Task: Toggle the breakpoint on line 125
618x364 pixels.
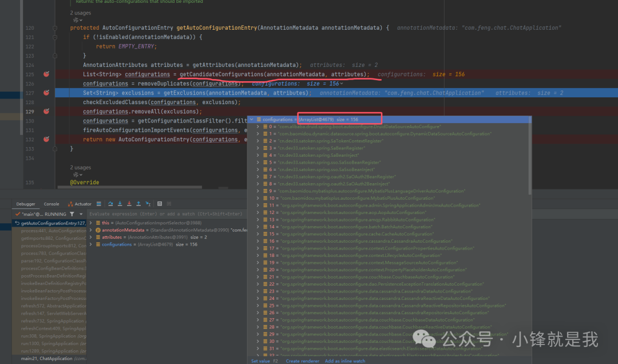Action: [46, 74]
